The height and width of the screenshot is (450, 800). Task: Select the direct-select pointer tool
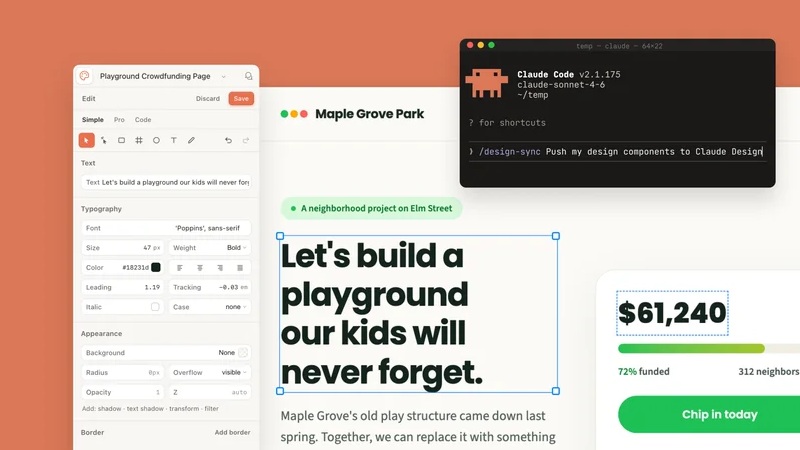pyautogui.click(x=104, y=140)
